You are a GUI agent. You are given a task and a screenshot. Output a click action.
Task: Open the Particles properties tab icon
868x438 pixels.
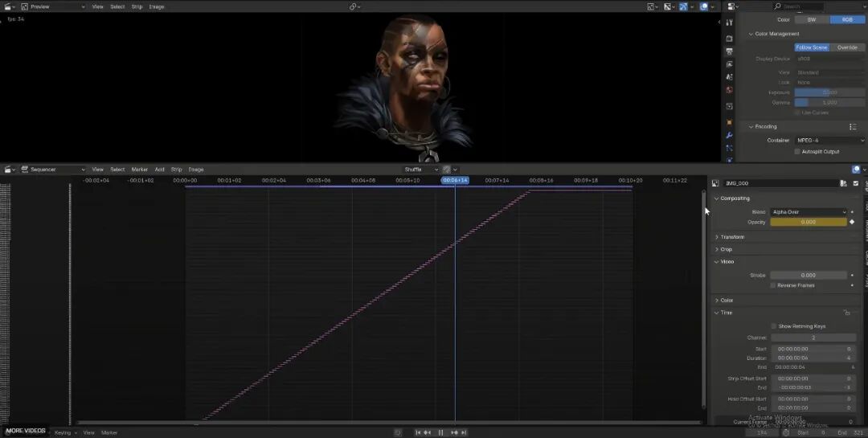coord(730,149)
